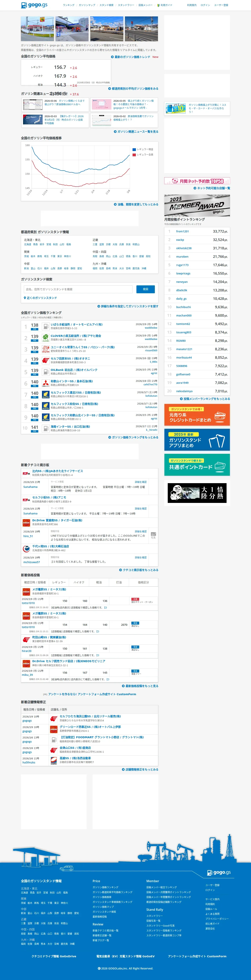Click the footer gogo.gs logo
The height and width of the screenshot is (980, 251).
coord(219,873)
